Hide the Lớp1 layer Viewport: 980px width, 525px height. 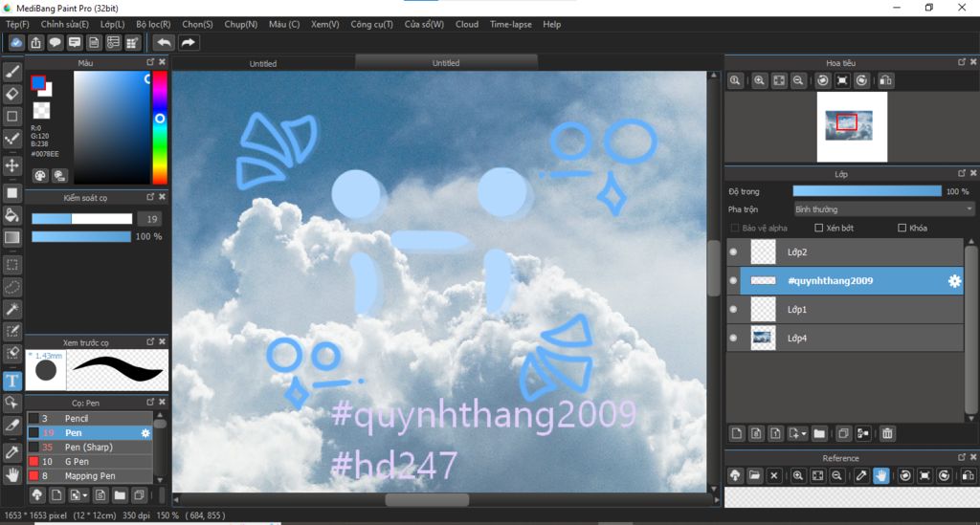[x=734, y=309]
